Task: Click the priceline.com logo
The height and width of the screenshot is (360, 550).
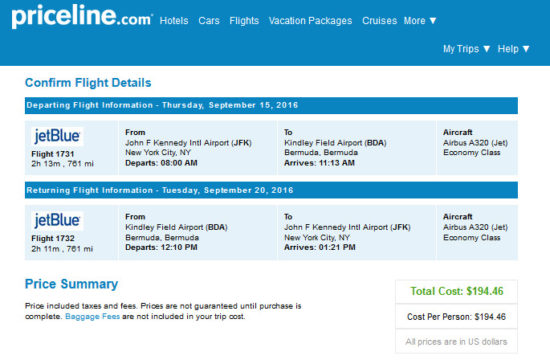Action: pyautogui.click(x=82, y=16)
